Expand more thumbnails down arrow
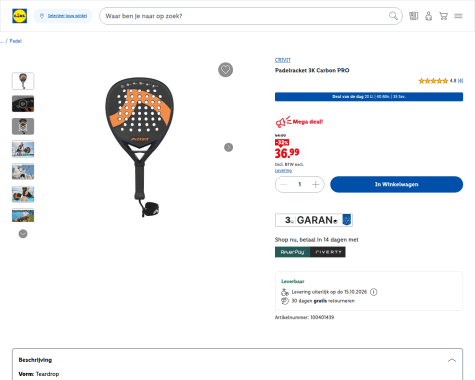Viewport: 475px width, 380px height. [23, 234]
